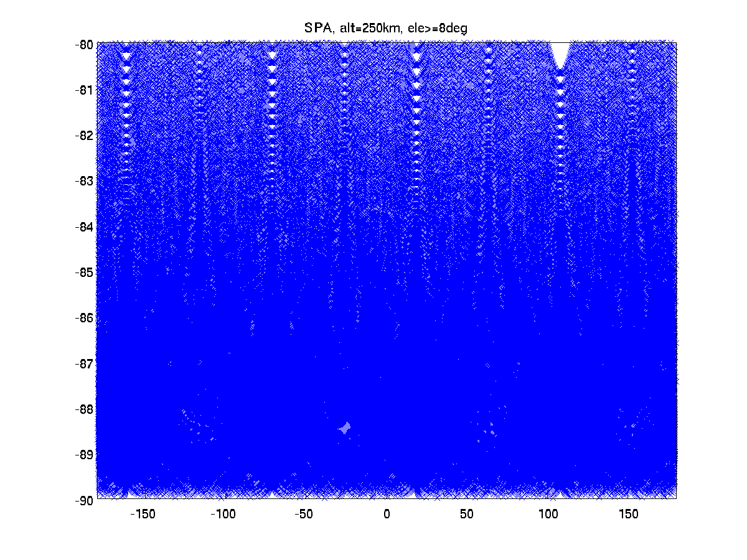Click the 100 label on the horizontal axis
Image resolution: width=747 pixels, height=560 pixels.
click(x=548, y=514)
